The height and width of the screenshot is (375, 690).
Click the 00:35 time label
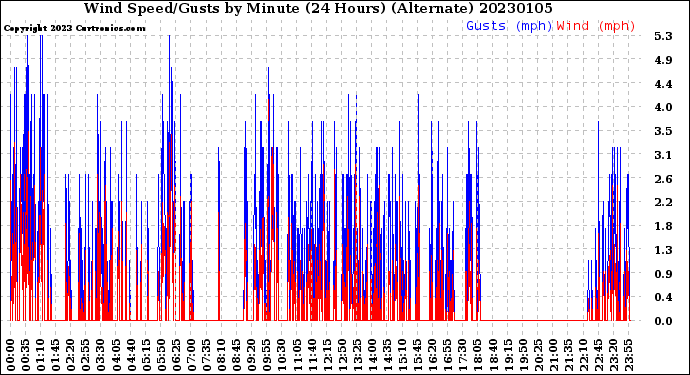26,355
